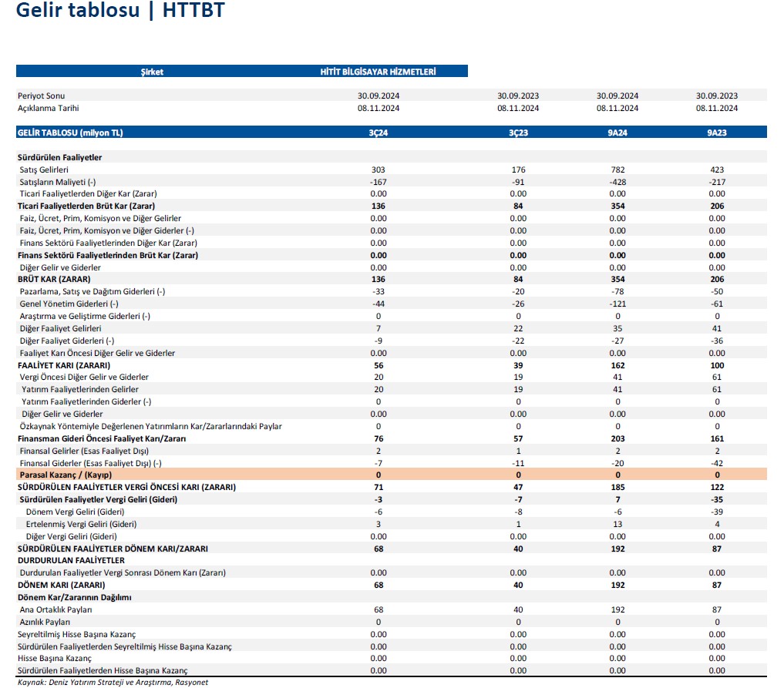
Task: Click the Satış Gelirleri value 303
Action: 378,169
